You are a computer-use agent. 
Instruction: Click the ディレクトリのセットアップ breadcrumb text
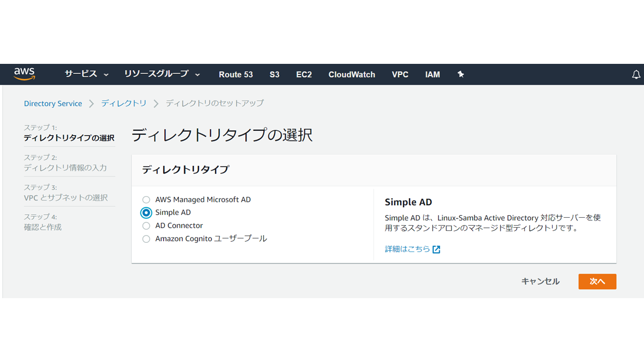pos(215,103)
